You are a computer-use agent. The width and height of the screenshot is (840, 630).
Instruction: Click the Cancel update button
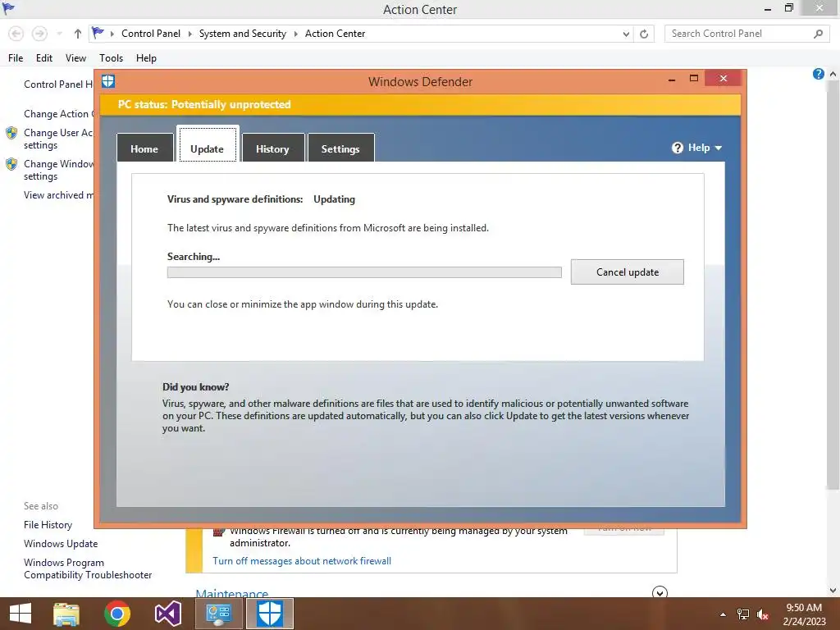(x=628, y=272)
